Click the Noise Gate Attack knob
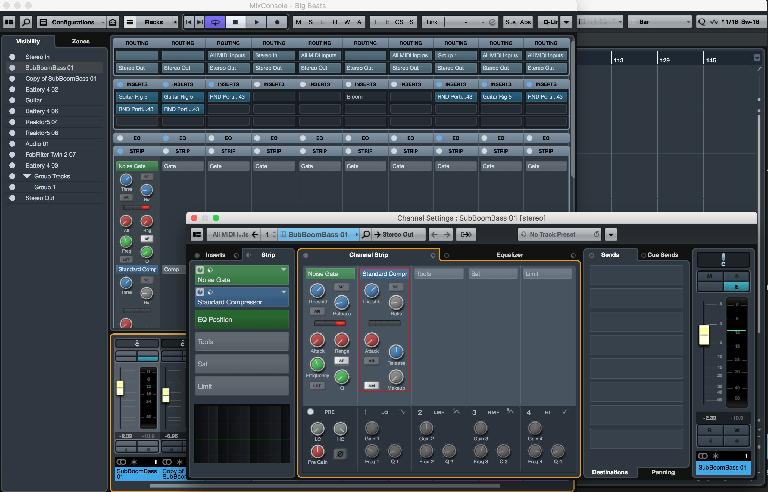 [x=317, y=339]
